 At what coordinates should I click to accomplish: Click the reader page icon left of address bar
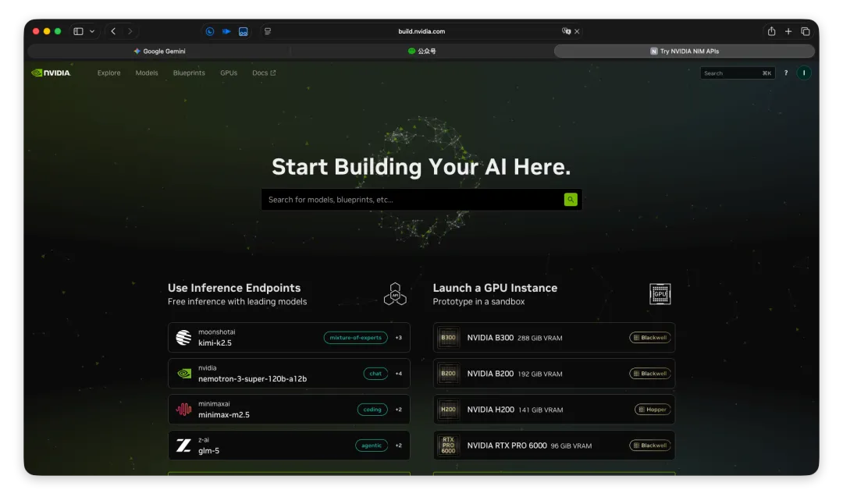click(x=268, y=31)
